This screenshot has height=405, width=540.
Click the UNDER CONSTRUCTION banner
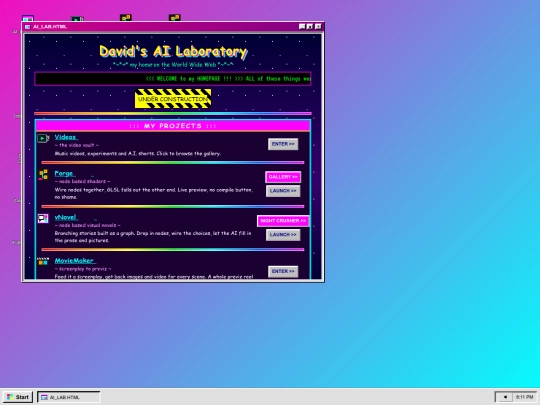tap(173, 98)
